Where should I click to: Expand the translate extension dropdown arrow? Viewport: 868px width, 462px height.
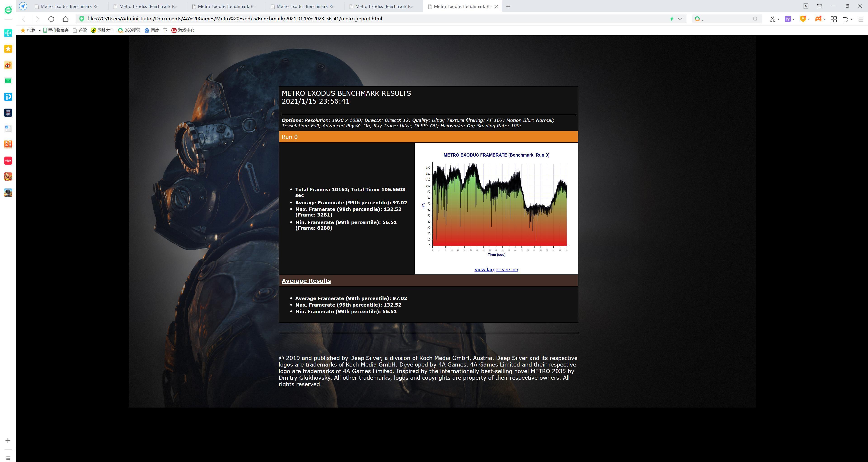coord(794,19)
